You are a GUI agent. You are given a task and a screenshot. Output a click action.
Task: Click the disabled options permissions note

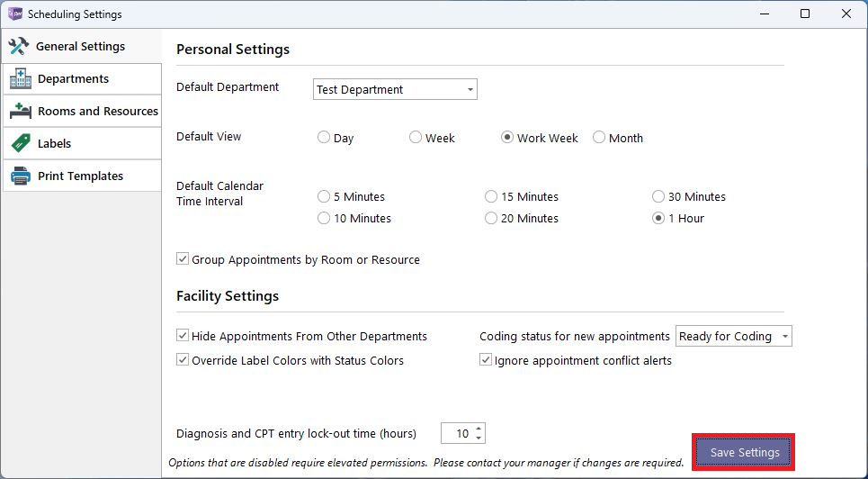(426, 463)
